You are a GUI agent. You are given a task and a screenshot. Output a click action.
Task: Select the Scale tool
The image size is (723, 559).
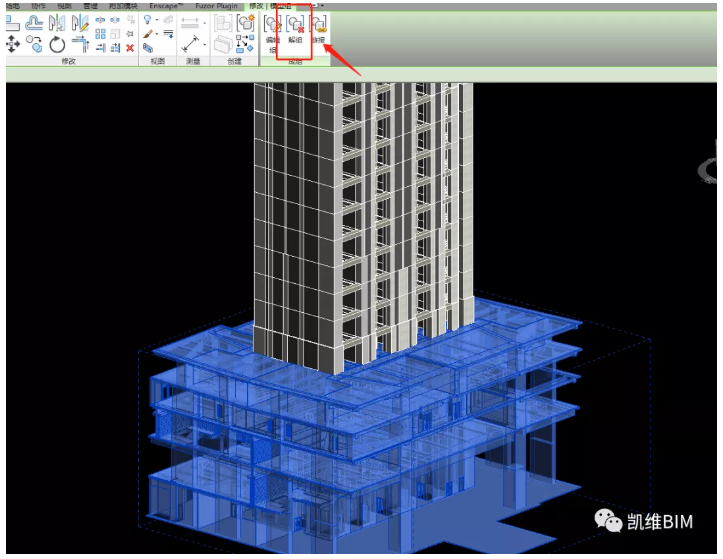point(115,34)
